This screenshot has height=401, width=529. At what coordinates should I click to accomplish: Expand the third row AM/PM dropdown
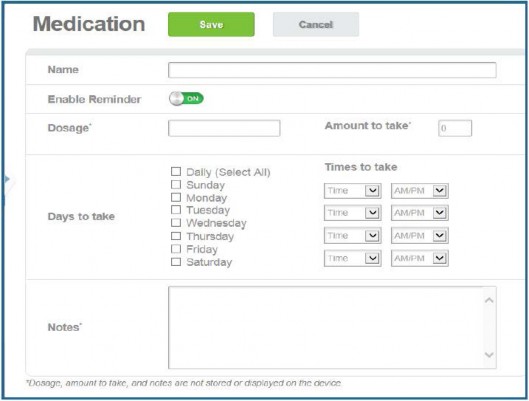pyautogui.click(x=420, y=235)
